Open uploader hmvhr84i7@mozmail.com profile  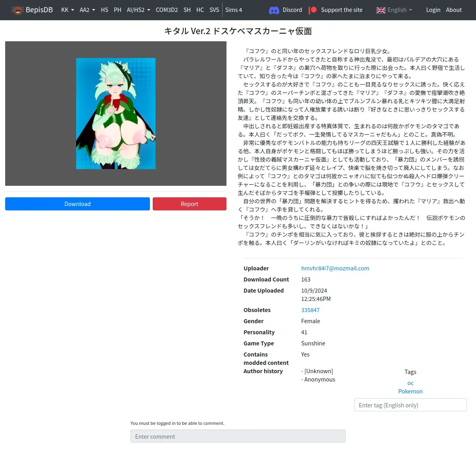point(335,268)
